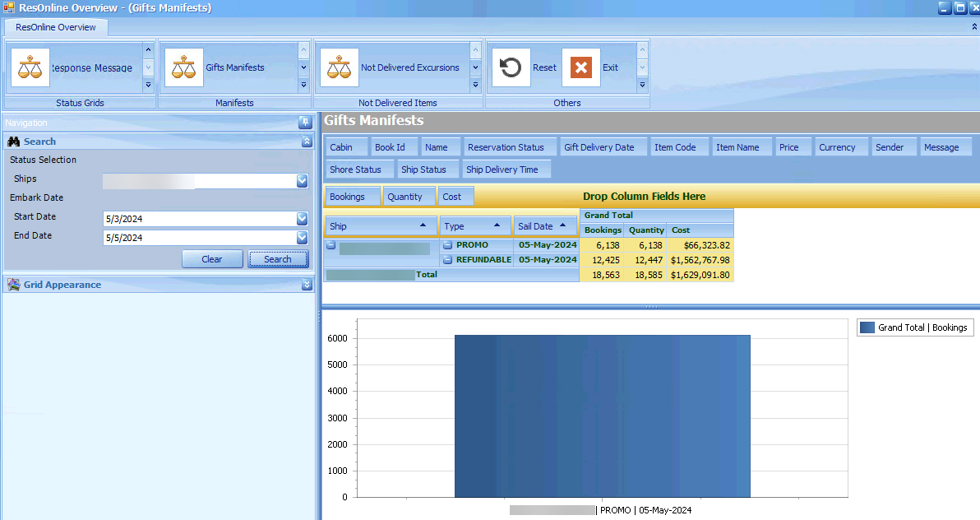This screenshot has width=980, height=520.
Task: Click the 12,425 bookings cell
Action: [602, 260]
